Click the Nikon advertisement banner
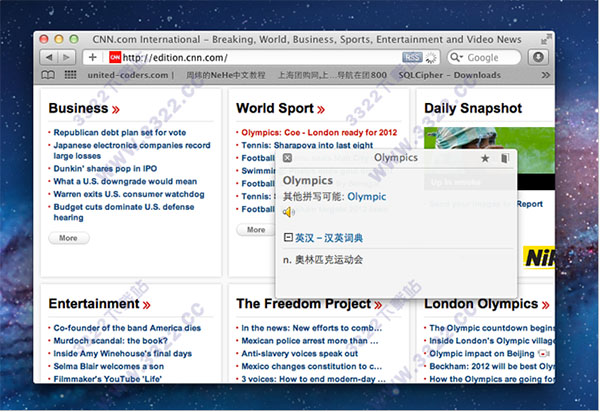 point(539,257)
